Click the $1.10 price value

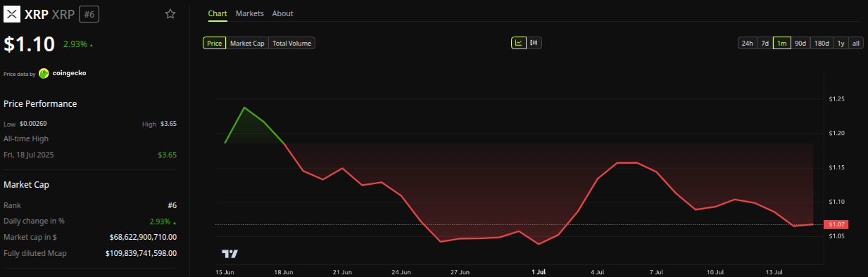pos(30,44)
